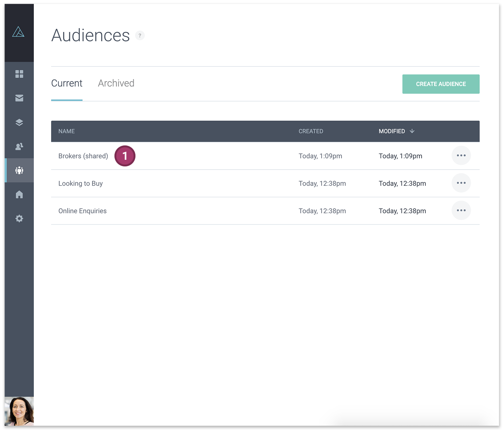504x430 pixels.
Task: Select the audiences group sidebar icon
Action: (19, 170)
